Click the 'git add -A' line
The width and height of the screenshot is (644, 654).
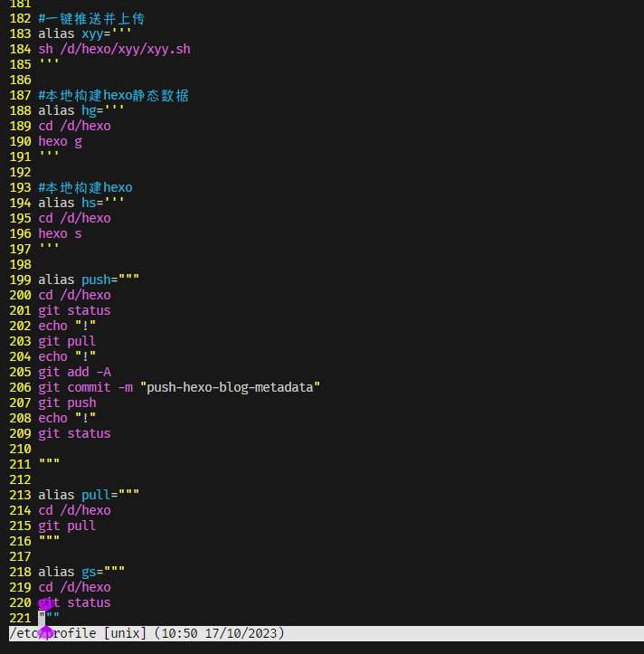tap(75, 372)
